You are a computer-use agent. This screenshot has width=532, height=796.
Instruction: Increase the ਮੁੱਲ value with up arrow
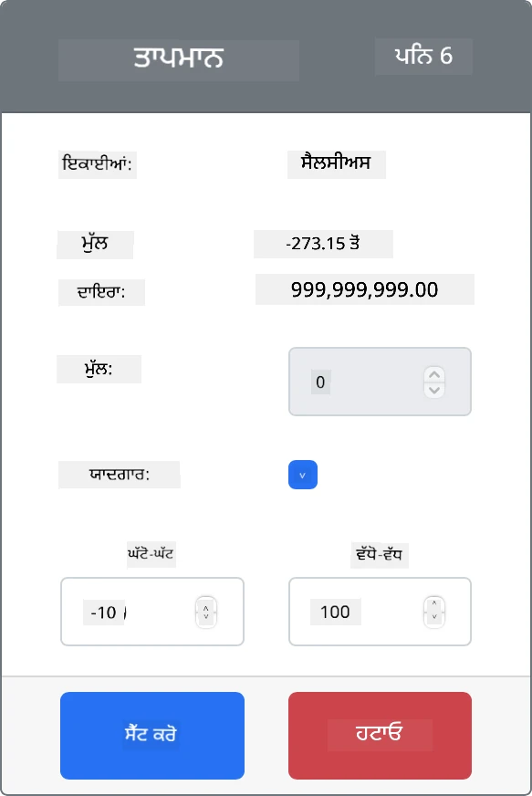[434, 374]
